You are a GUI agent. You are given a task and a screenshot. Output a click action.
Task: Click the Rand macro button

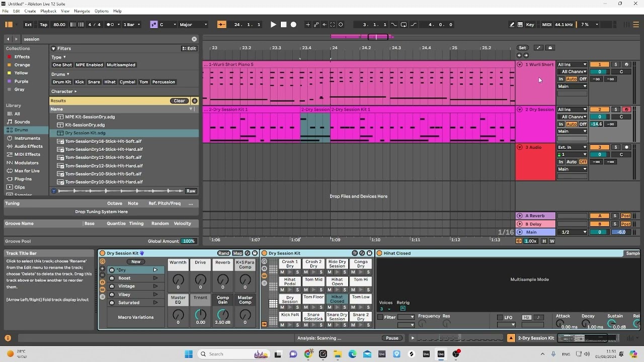(224, 253)
